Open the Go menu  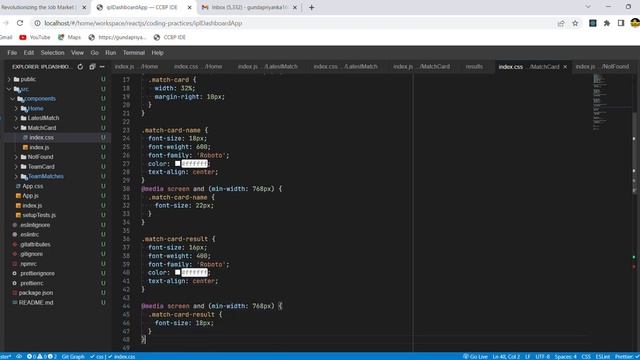[94, 53]
